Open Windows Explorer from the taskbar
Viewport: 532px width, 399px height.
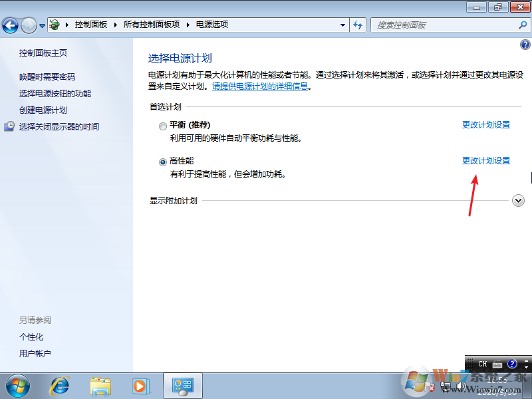click(x=100, y=386)
